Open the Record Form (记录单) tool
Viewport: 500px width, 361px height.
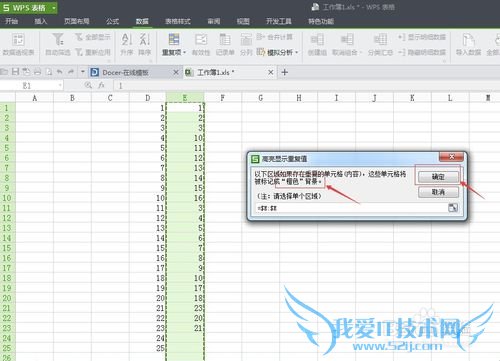(x=225, y=44)
